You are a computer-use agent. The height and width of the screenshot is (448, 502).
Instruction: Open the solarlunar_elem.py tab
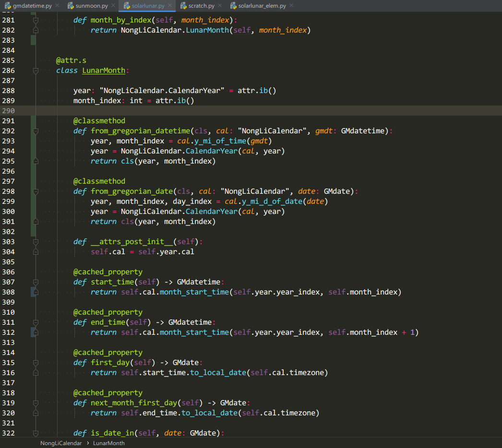coord(262,6)
